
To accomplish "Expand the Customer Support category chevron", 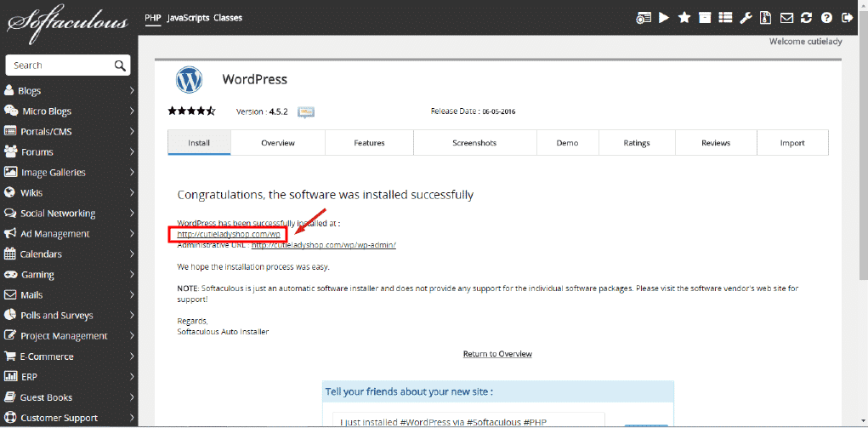I will pyautogui.click(x=132, y=418).
